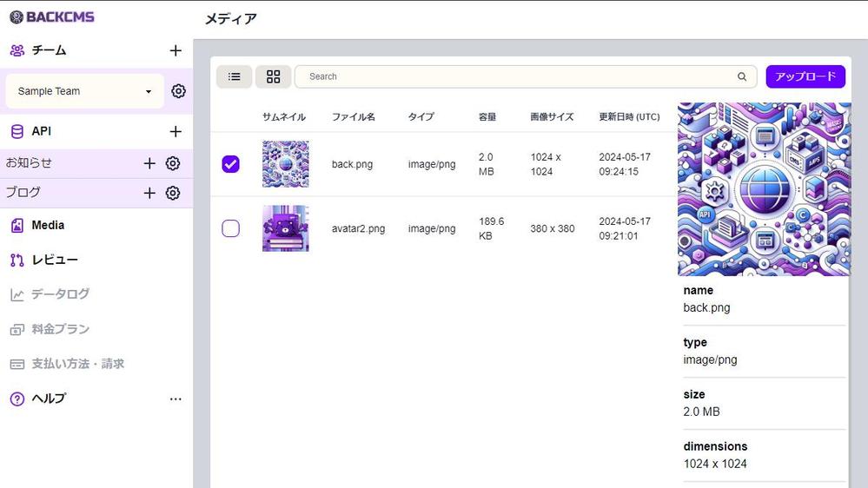
Task: Click the Search input field
Action: [526, 76]
